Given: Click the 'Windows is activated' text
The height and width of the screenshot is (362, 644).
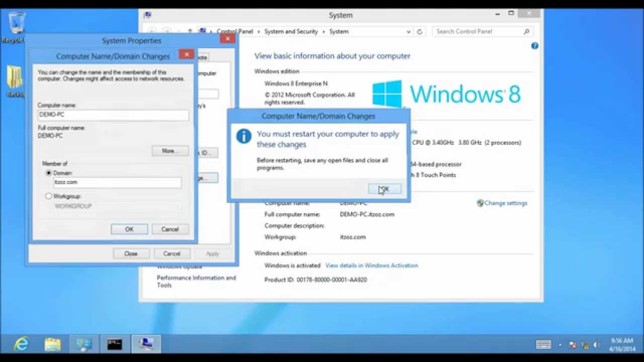Looking at the screenshot, I should tap(292, 265).
